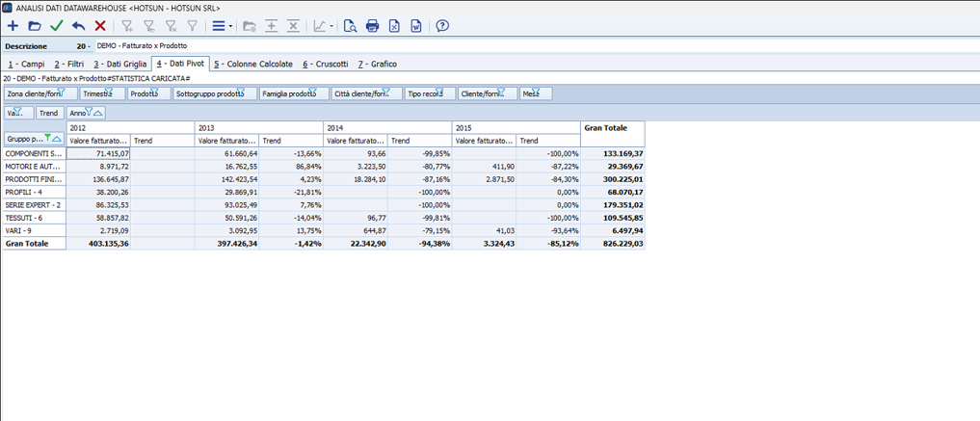The height and width of the screenshot is (421, 980).
Task: Click the Trimestre filter field button
Action: coord(103,93)
